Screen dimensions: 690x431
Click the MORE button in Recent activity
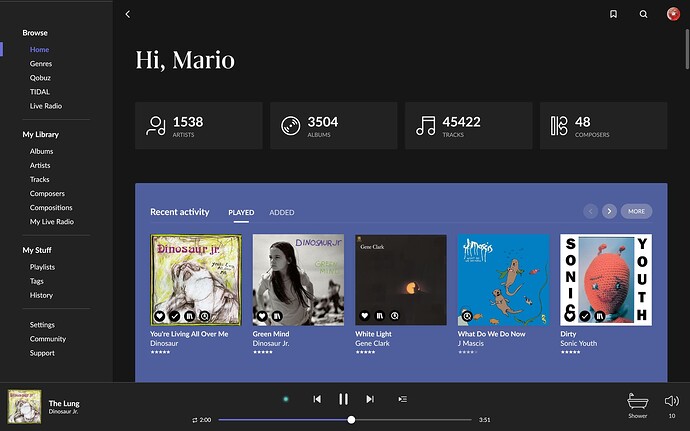point(636,211)
